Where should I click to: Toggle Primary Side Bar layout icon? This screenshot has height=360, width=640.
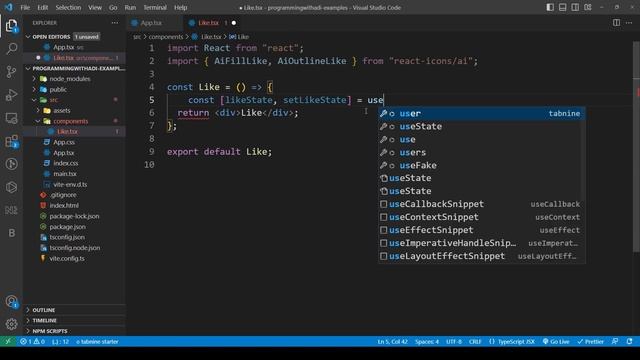550,7
